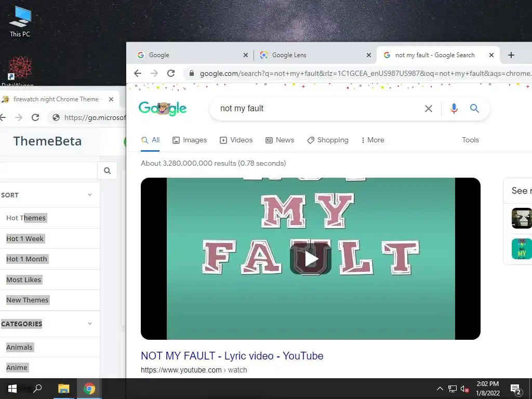The height and width of the screenshot is (399, 532).
Task: Click the ThemeBeta logo text
Action: [x=47, y=141]
